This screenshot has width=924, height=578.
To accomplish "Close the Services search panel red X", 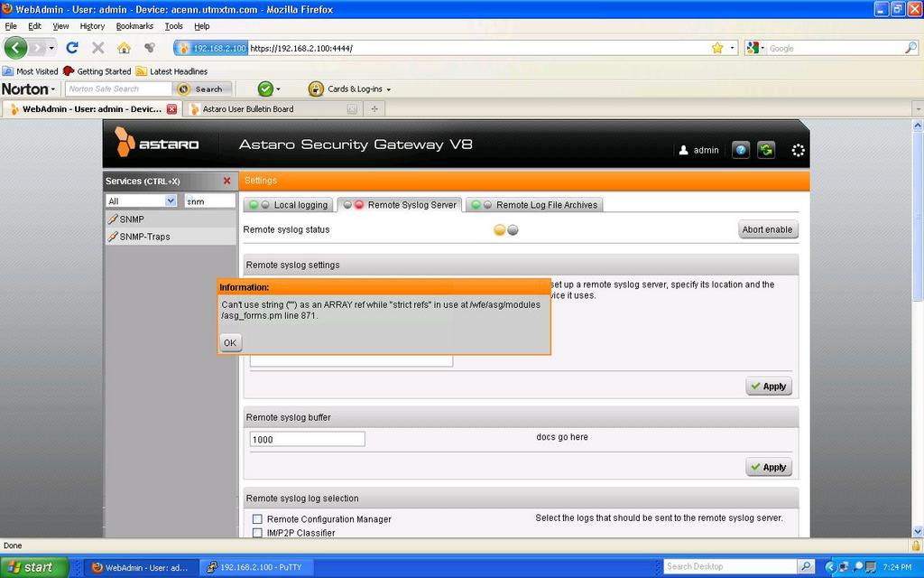I will pyautogui.click(x=226, y=181).
